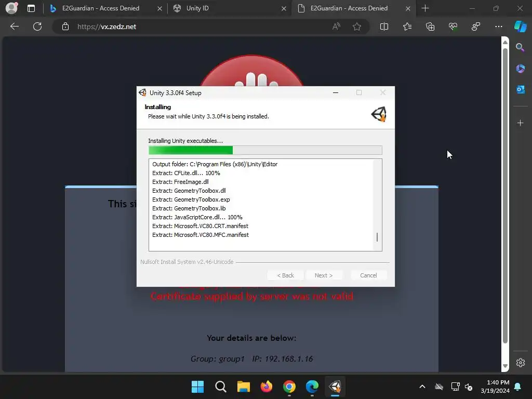Select log line 'Extract: Microsoft.VC80.MFC.manifest'
The width and height of the screenshot is (532, 399).
pos(201,235)
